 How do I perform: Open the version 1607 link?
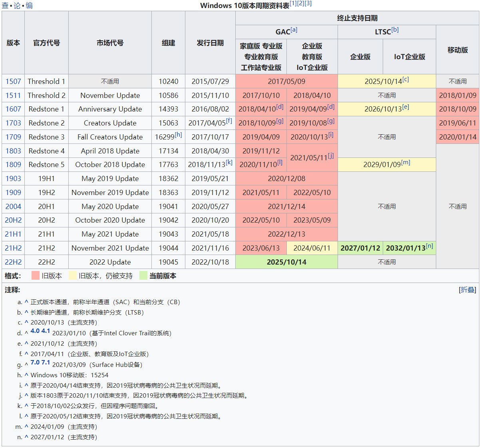pyautogui.click(x=13, y=109)
